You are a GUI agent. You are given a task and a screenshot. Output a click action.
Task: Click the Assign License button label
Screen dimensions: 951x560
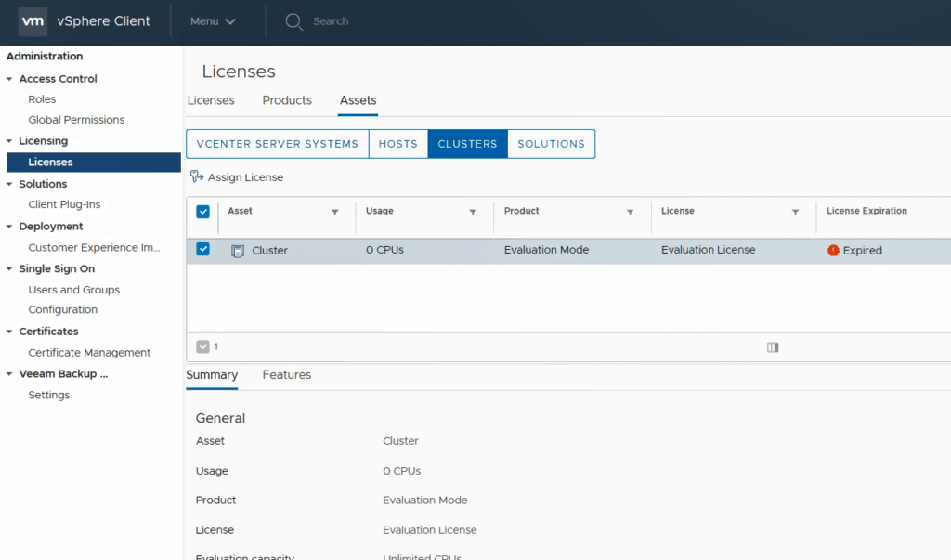pos(245,177)
